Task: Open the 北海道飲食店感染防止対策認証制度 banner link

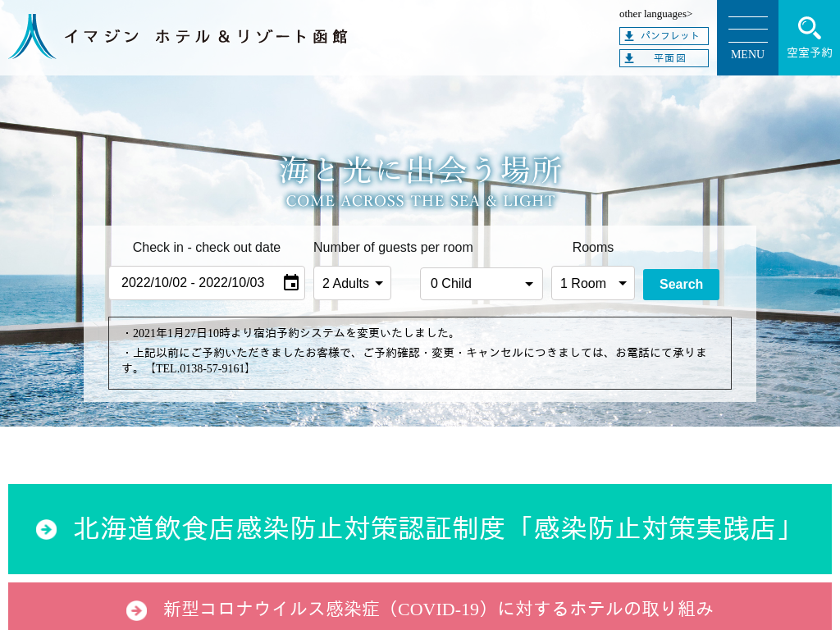Action: [433, 529]
